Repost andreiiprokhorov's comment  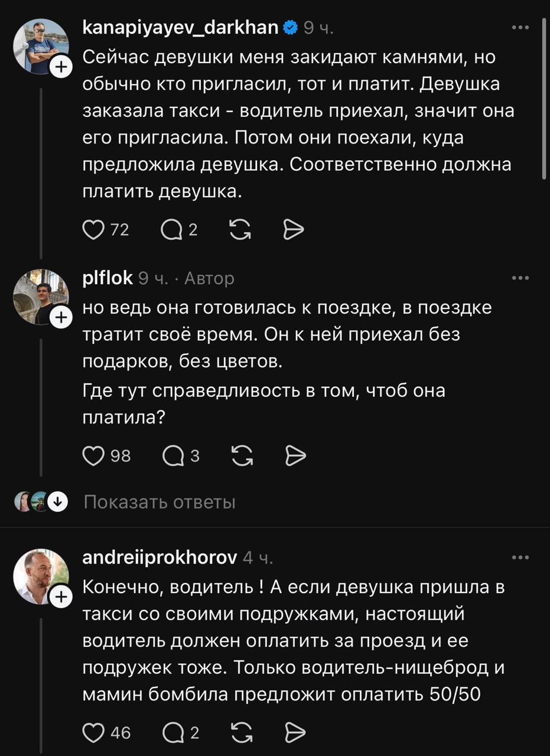pos(242,733)
